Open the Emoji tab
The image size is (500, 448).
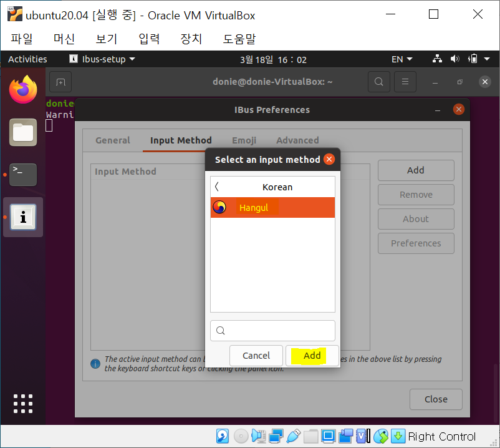click(x=244, y=140)
